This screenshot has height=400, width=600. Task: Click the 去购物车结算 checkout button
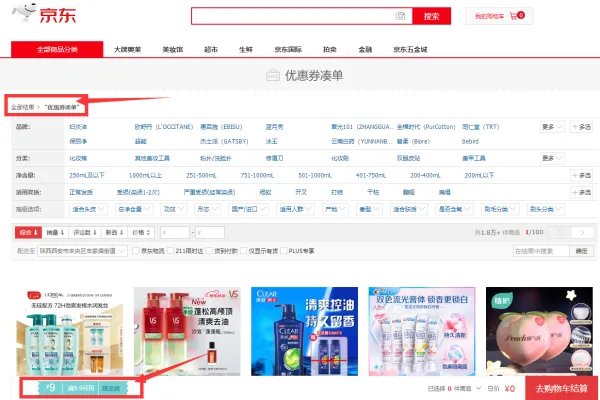tap(561, 388)
